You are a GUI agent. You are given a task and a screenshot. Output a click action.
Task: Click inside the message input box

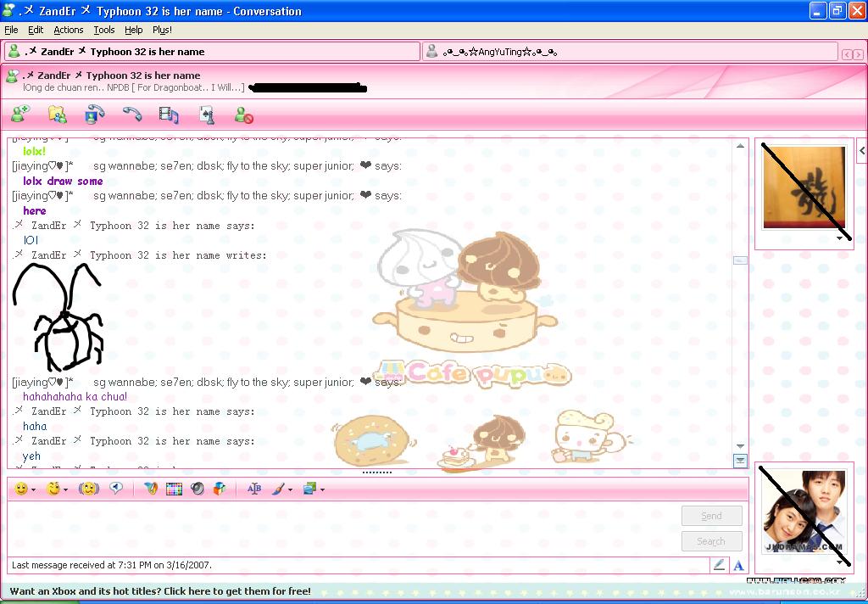343,528
